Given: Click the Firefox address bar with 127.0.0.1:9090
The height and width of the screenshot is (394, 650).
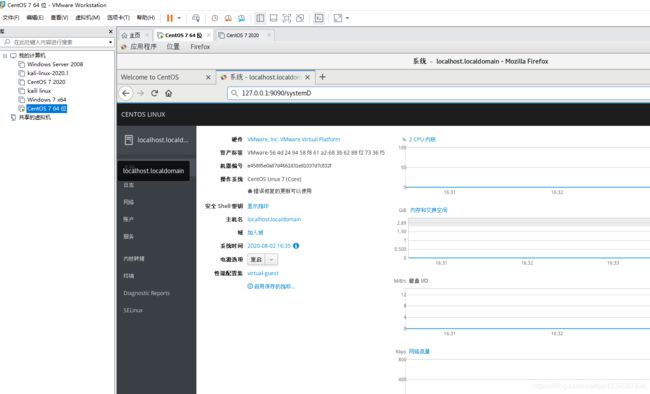Looking at the screenshot, I should [x=439, y=93].
